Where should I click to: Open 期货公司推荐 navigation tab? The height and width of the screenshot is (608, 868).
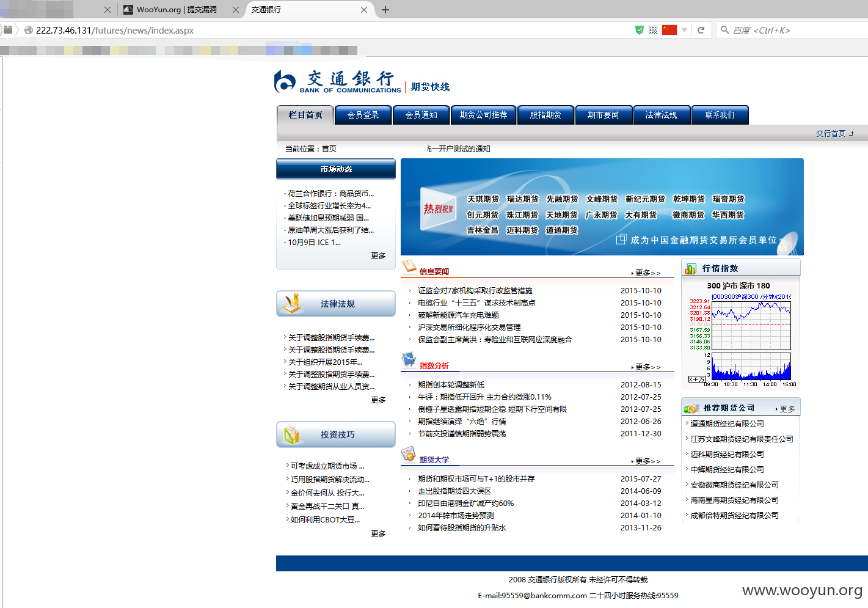pyautogui.click(x=484, y=115)
